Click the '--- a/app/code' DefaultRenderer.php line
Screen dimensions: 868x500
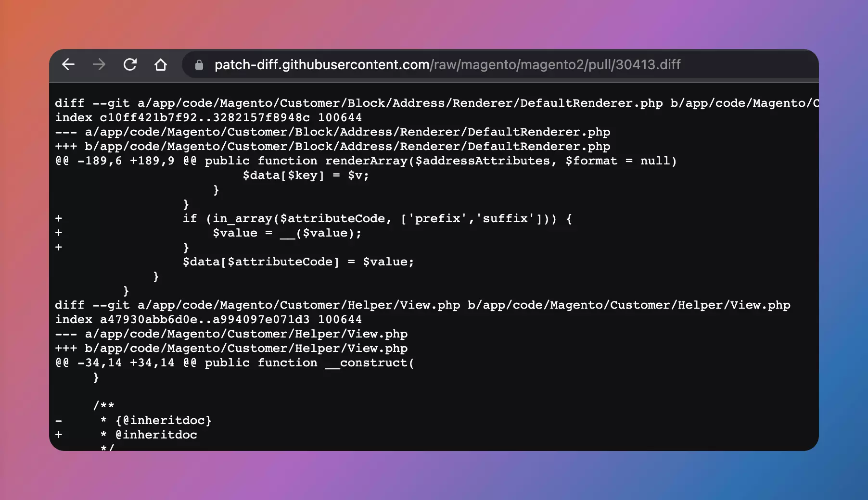[332, 132]
